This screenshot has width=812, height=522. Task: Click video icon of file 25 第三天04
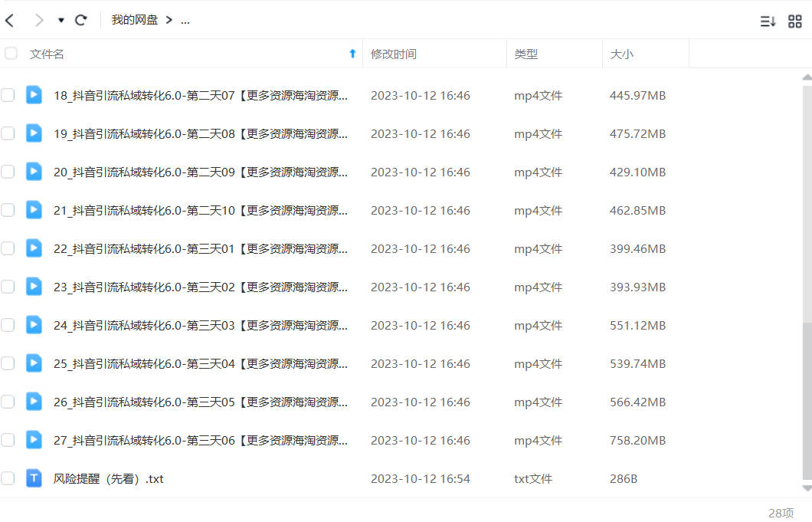point(34,363)
